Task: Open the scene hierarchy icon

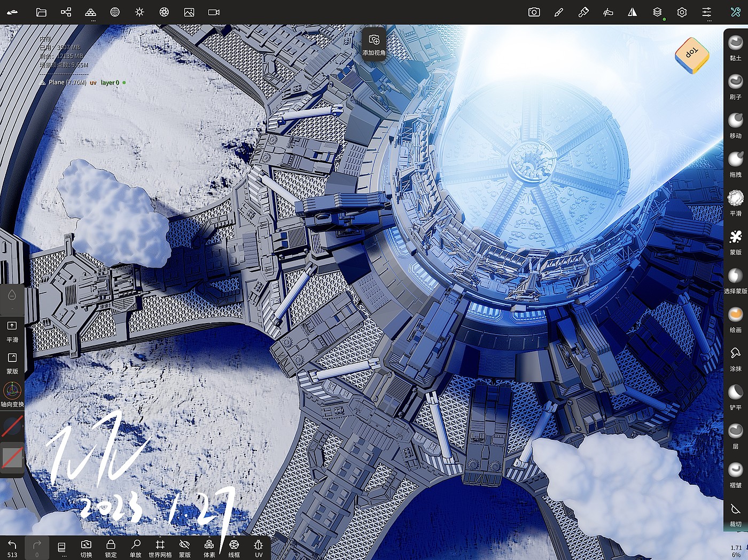Action: pyautogui.click(x=66, y=12)
